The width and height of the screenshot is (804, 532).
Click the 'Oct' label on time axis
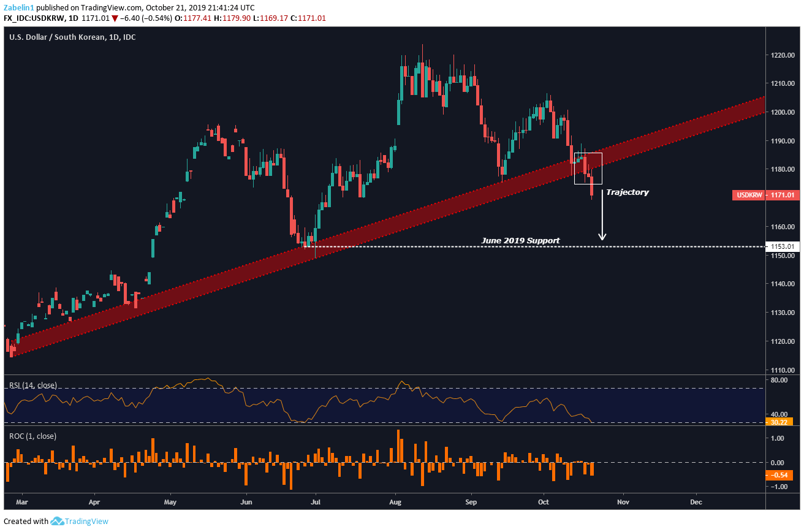pos(545,502)
